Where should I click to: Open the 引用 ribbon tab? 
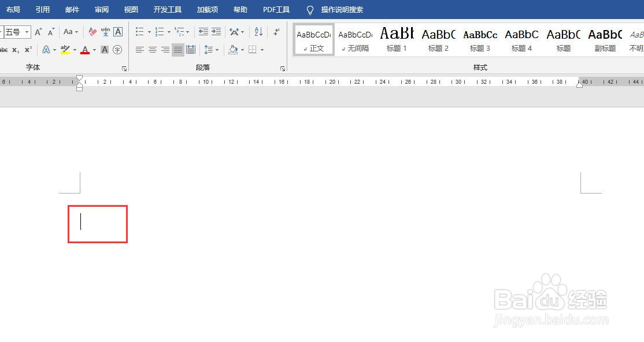click(x=43, y=9)
